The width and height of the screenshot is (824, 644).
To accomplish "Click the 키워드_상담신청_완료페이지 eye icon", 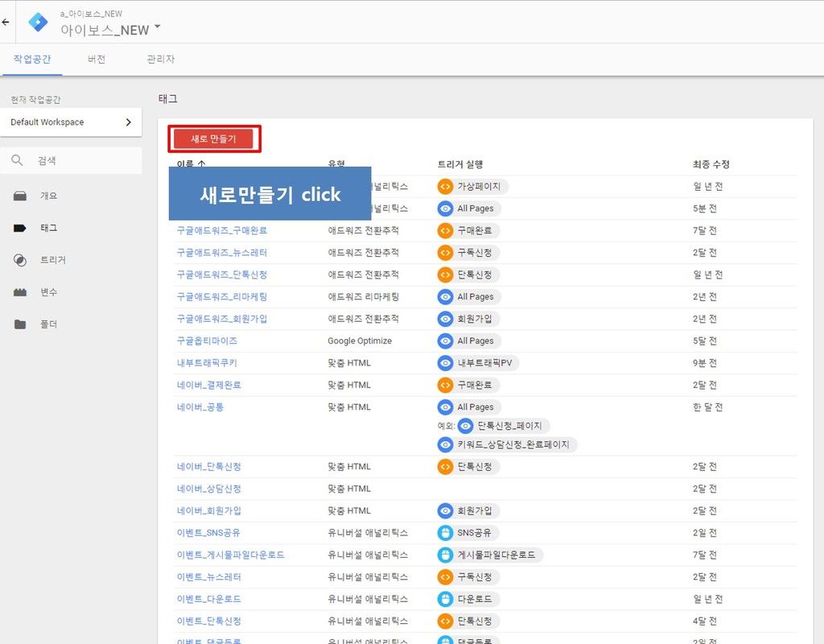I will coord(445,444).
